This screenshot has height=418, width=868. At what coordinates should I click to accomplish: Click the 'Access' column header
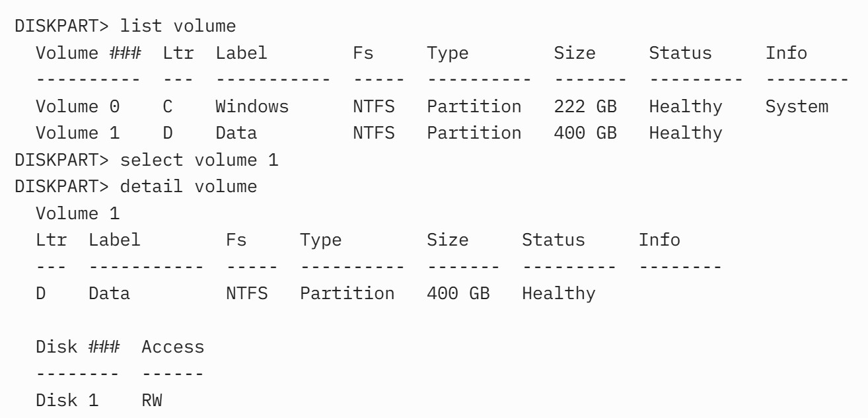click(x=173, y=346)
